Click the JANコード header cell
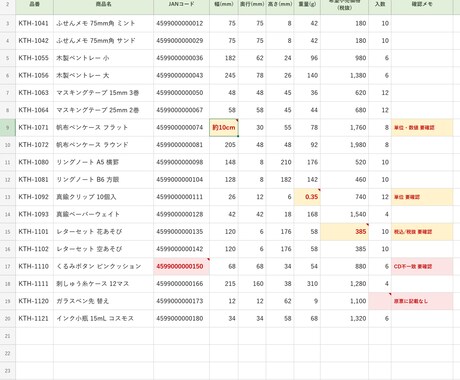Viewport: 460px width, 380px height. [x=181, y=6]
